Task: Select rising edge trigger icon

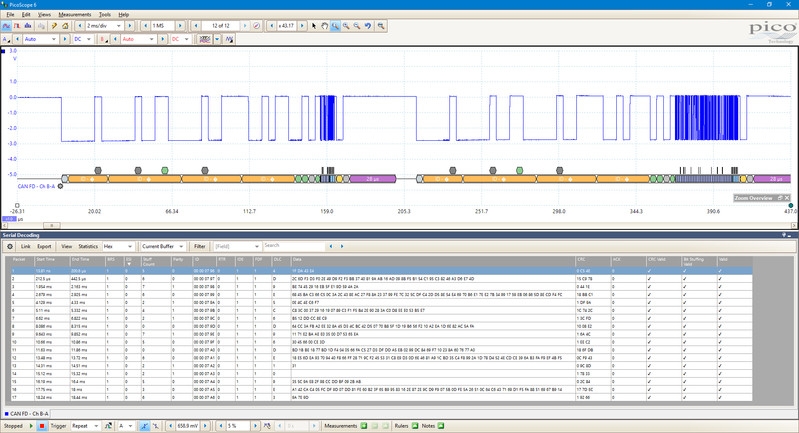Action: tap(144, 426)
